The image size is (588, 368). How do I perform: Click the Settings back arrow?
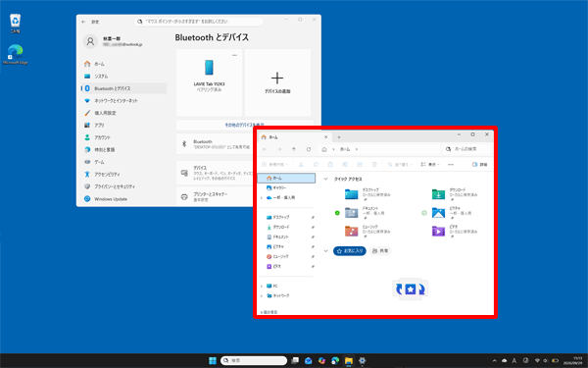[x=83, y=22]
